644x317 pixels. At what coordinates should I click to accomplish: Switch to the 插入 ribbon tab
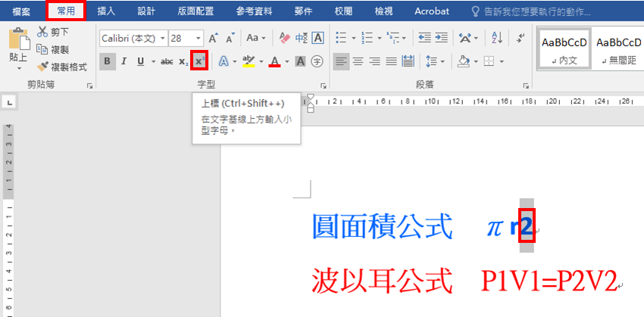point(106,11)
